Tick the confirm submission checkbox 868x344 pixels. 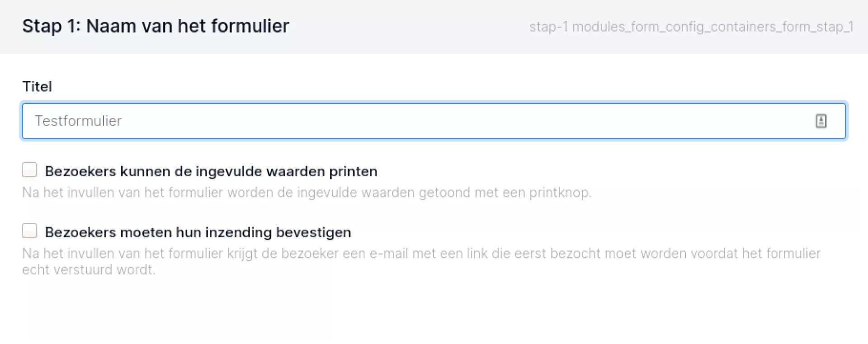point(30,231)
